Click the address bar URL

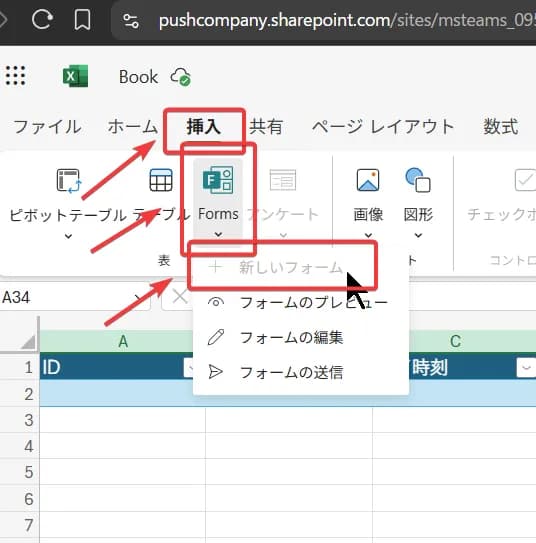click(347, 20)
